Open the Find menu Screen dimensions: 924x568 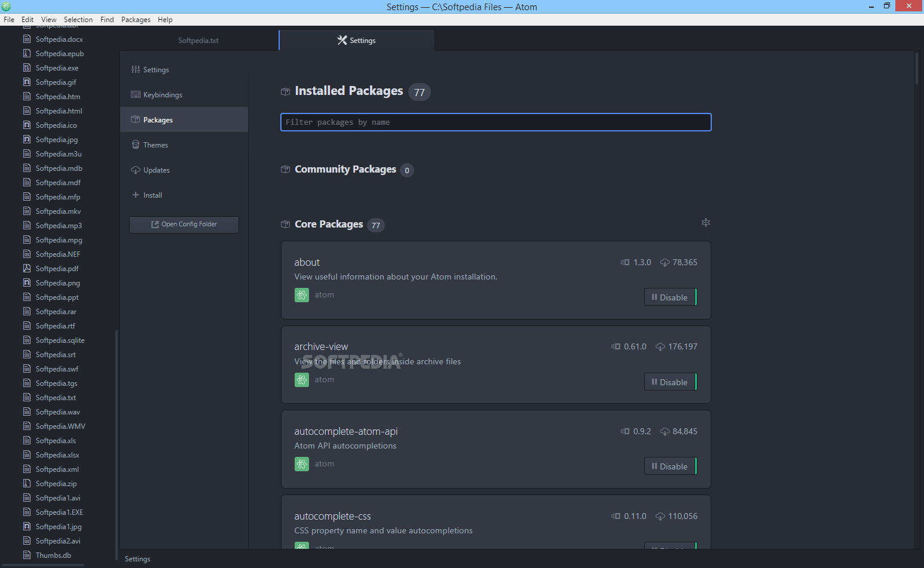tap(107, 20)
